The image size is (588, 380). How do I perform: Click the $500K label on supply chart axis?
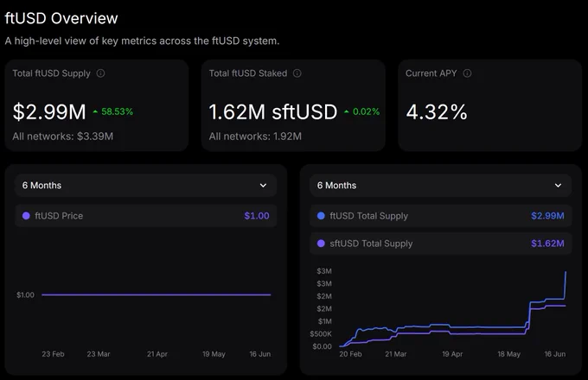[x=321, y=333]
